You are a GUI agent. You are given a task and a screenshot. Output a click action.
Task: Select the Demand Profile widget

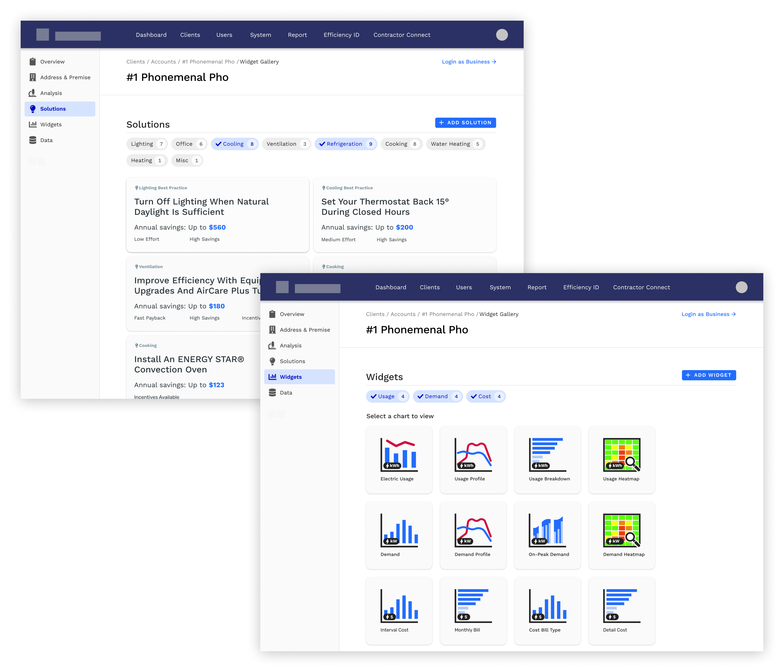coord(473,535)
